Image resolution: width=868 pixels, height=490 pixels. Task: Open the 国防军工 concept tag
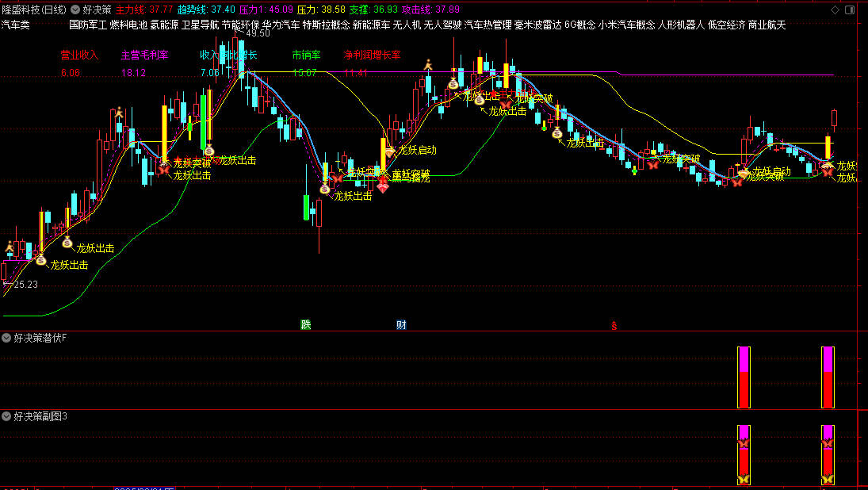click(88, 25)
